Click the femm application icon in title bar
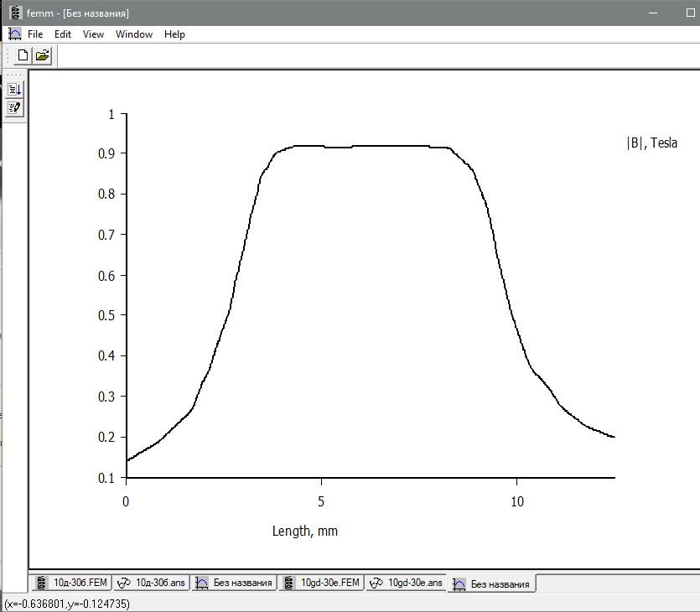The height and width of the screenshot is (612, 700). (16, 13)
